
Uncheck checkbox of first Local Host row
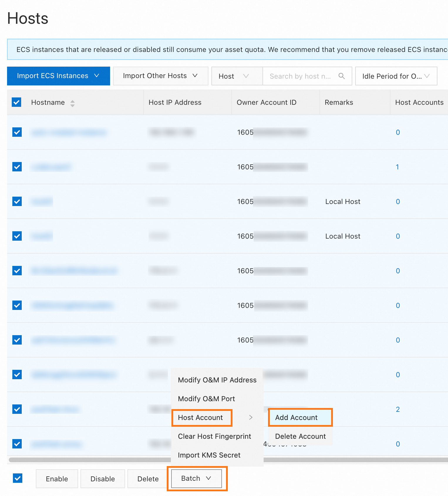(17, 201)
